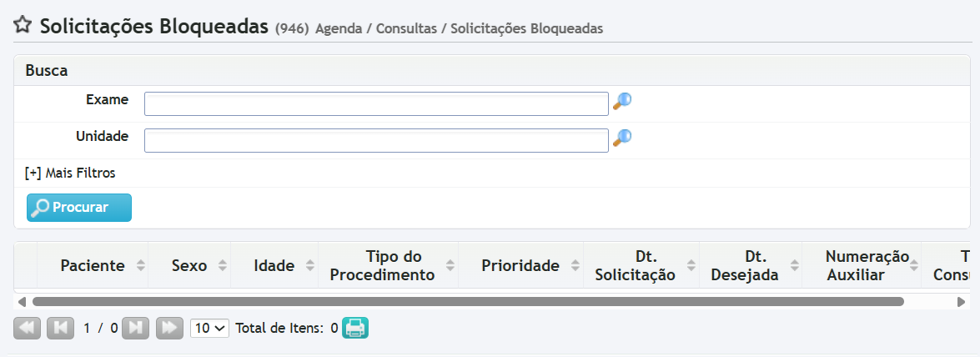Expand the Mais Filtros section
This screenshot has width=980, height=357.
pos(70,173)
